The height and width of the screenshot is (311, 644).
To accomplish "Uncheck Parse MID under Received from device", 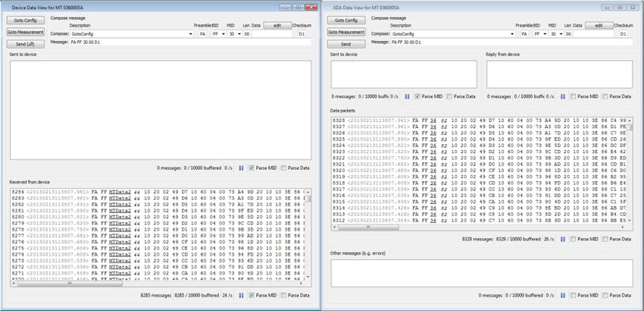I will click(x=252, y=295).
